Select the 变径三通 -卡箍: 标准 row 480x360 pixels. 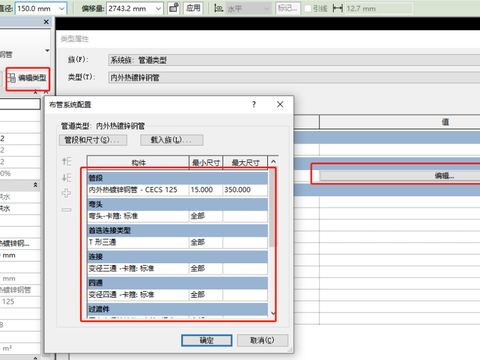click(138, 269)
